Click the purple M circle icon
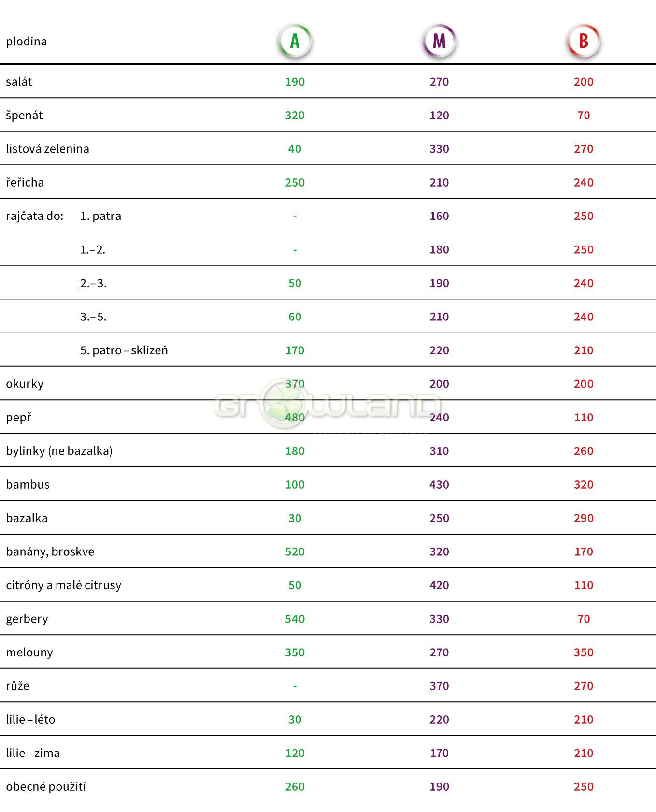The image size is (656, 812). (439, 41)
